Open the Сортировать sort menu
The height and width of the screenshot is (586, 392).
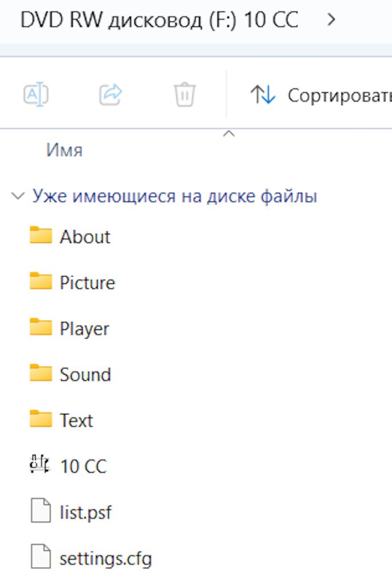tap(321, 95)
